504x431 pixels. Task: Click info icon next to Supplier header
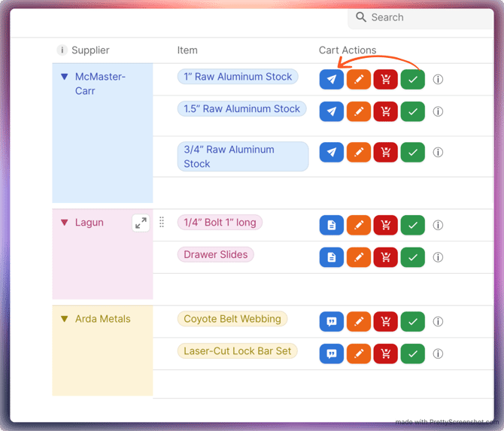pyautogui.click(x=62, y=50)
